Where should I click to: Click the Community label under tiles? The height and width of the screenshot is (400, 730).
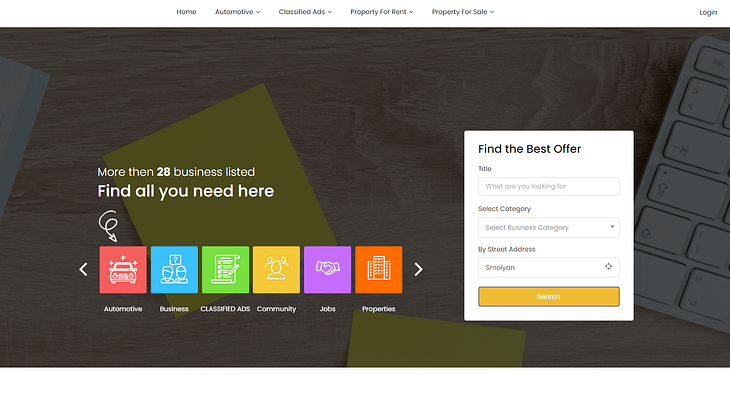(277, 309)
